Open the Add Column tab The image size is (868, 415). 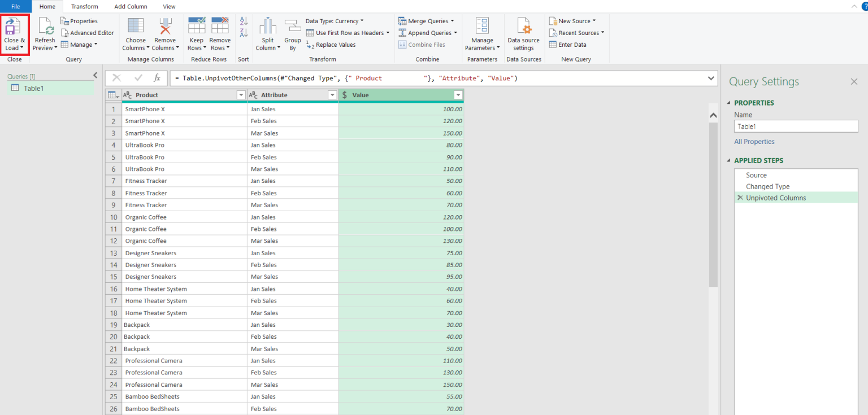[x=131, y=6]
